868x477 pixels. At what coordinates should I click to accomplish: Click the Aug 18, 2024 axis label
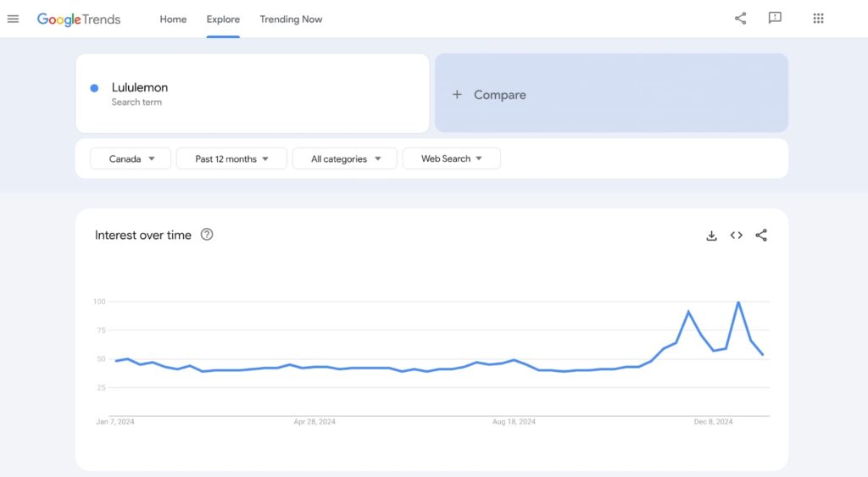(x=514, y=422)
